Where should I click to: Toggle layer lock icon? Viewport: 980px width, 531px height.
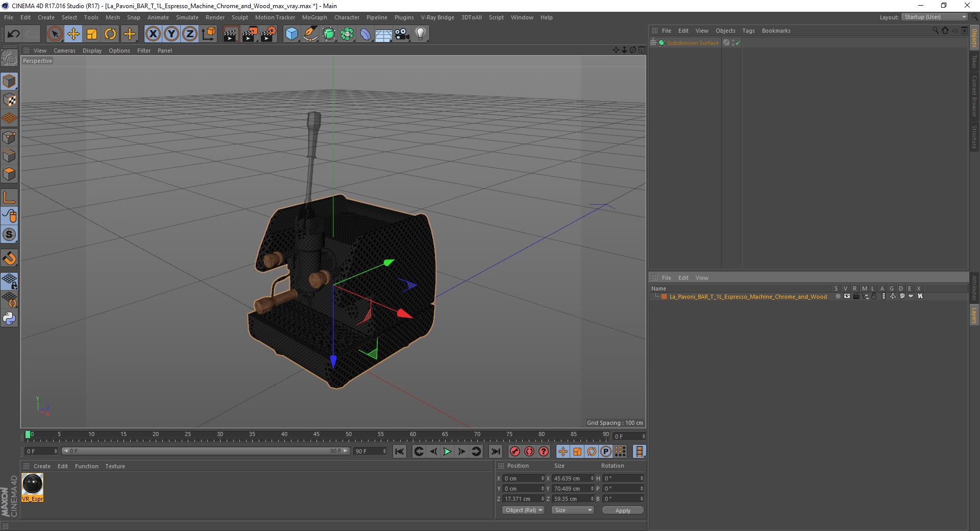click(x=874, y=296)
